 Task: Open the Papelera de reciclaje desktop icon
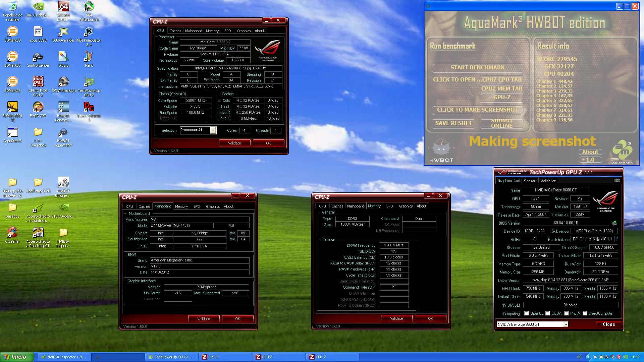(12, 11)
